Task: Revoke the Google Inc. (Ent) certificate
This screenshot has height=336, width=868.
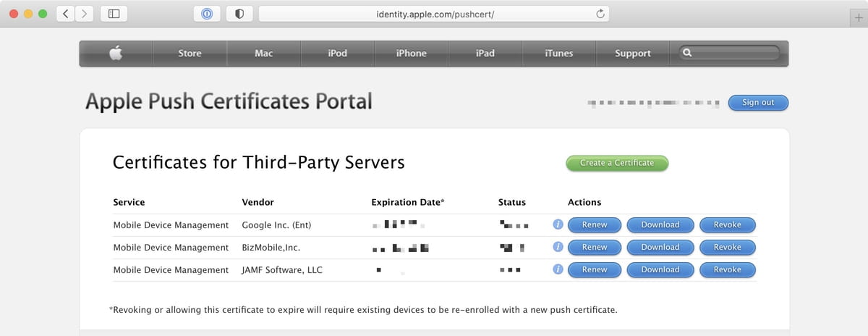Action: (x=727, y=224)
